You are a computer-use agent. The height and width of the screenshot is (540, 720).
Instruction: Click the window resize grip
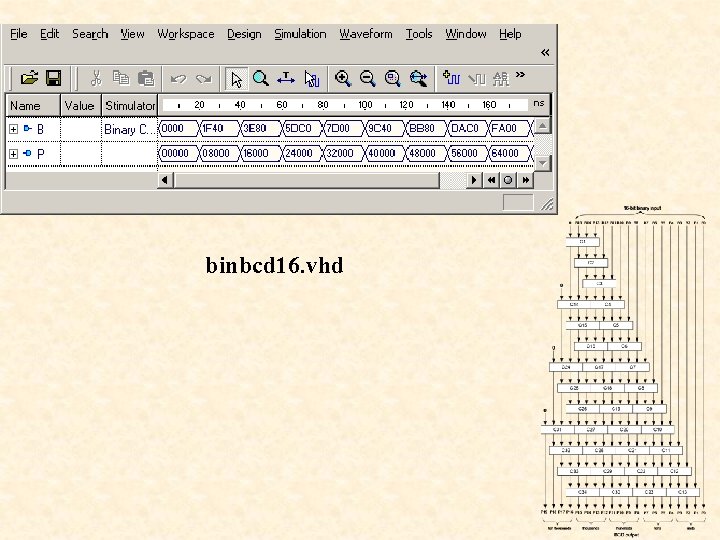547,204
